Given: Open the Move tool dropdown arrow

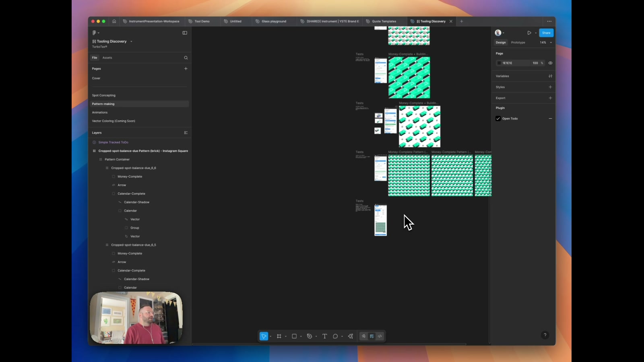Looking at the screenshot, I should click(x=270, y=336).
